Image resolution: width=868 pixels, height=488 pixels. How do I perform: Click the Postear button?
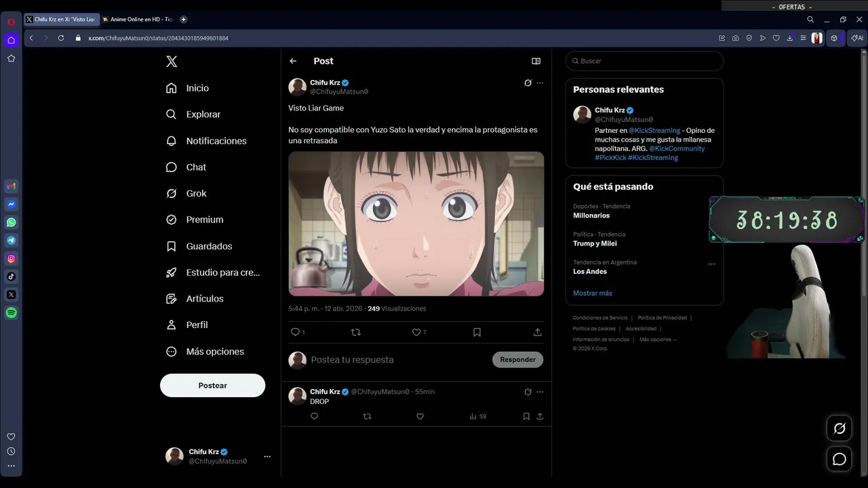pyautogui.click(x=212, y=385)
